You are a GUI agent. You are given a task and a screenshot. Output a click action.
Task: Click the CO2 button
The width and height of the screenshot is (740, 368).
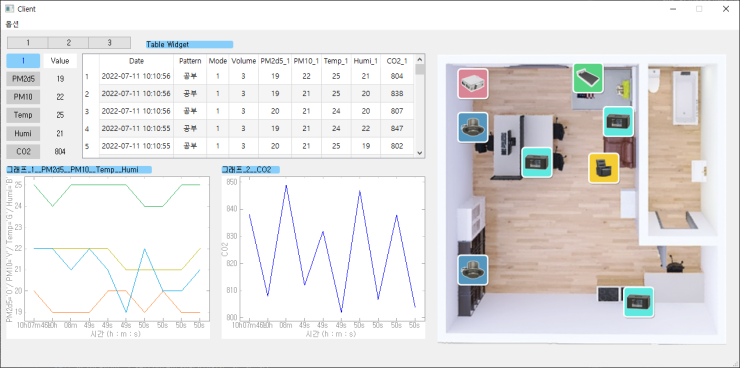(23, 151)
